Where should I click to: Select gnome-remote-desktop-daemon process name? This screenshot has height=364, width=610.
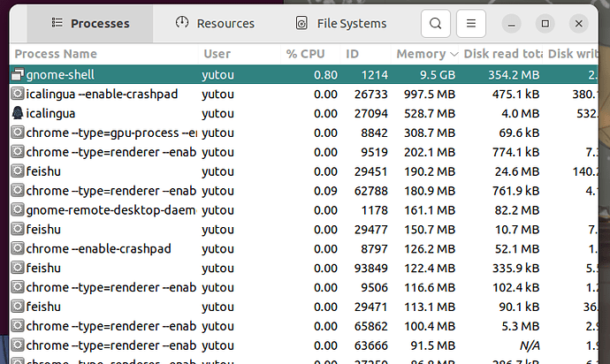(x=111, y=210)
